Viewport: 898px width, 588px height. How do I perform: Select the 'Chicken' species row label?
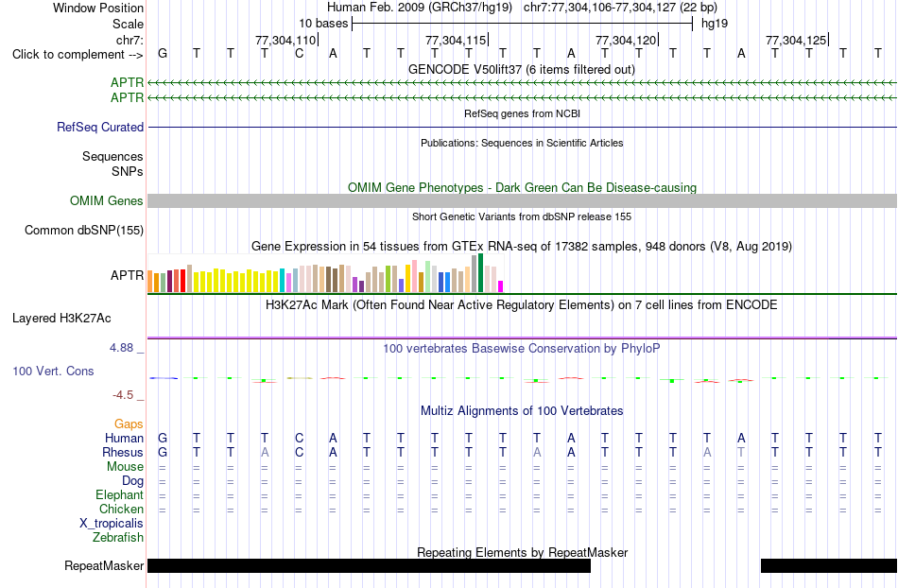[x=121, y=509]
